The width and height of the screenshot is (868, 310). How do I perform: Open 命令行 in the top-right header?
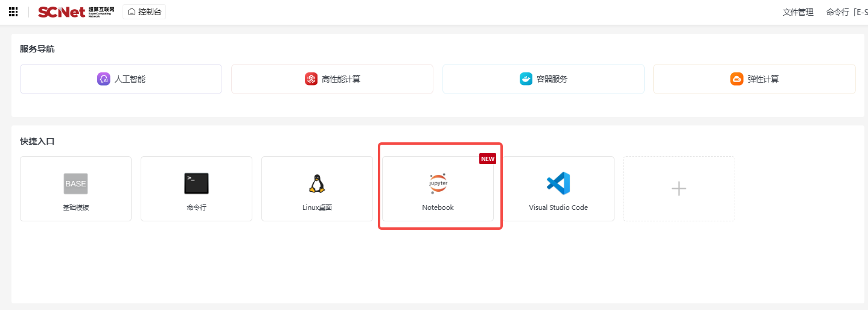click(x=837, y=12)
